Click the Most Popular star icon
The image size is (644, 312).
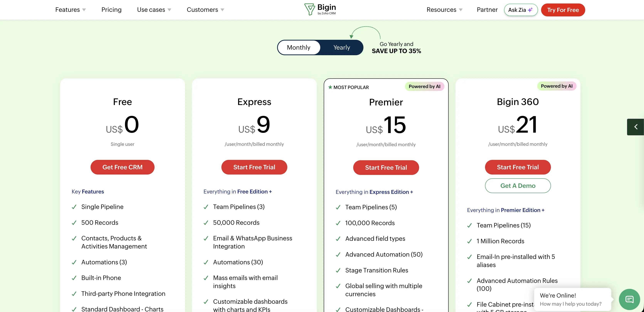[x=330, y=87]
